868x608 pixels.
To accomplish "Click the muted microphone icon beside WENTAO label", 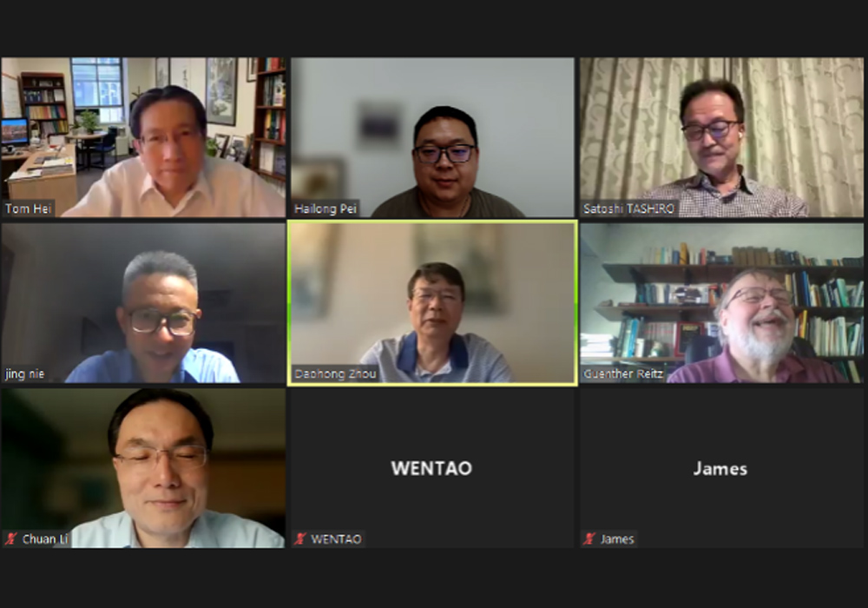I will (300, 539).
